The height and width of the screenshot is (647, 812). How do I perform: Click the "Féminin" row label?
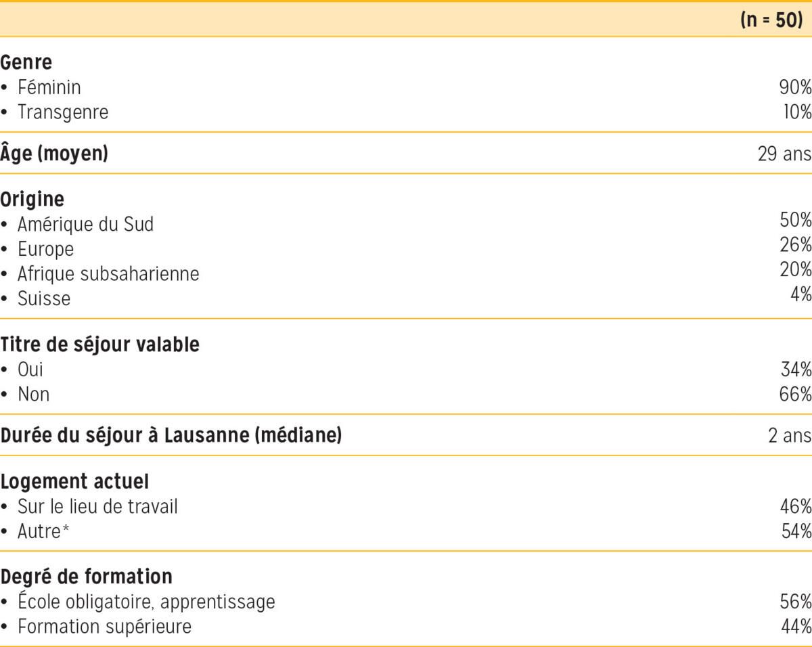tap(49, 87)
